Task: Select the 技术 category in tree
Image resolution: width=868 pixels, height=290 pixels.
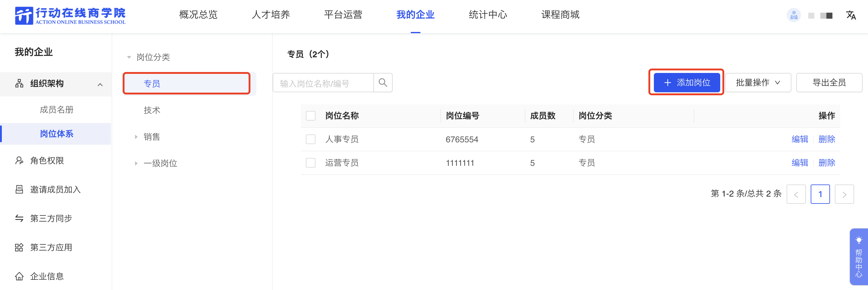Action: point(152,110)
